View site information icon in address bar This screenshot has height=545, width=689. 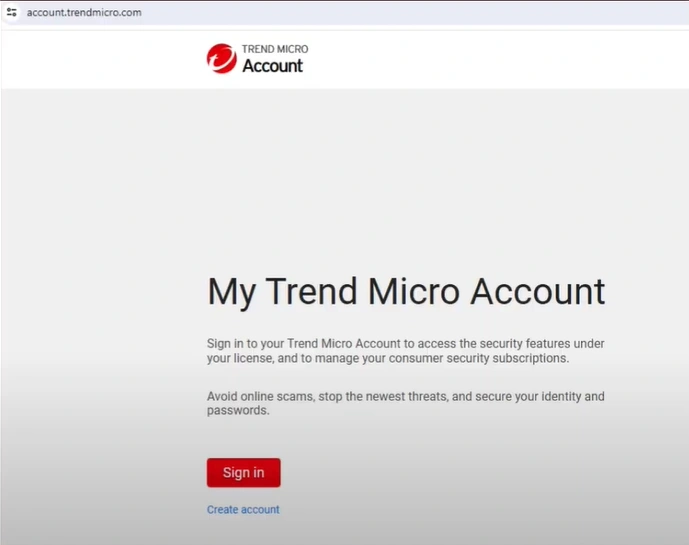click(x=12, y=12)
